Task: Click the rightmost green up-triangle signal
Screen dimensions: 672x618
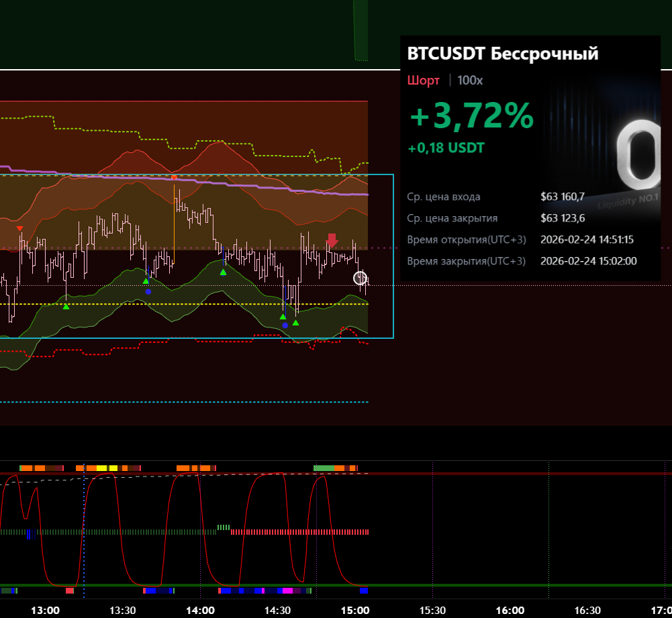Action: click(x=295, y=323)
